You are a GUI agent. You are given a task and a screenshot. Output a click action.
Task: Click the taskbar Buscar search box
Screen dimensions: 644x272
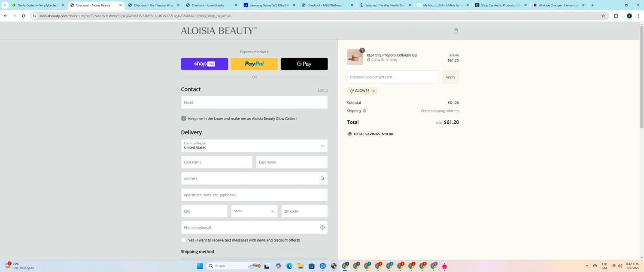(x=234, y=266)
